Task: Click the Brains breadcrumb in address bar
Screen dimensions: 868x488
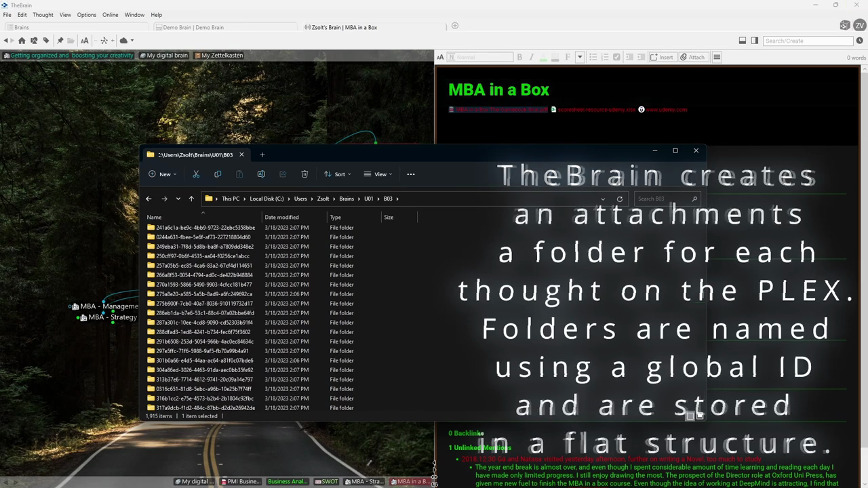Action: pyautogui.click(x=347, y=199)
